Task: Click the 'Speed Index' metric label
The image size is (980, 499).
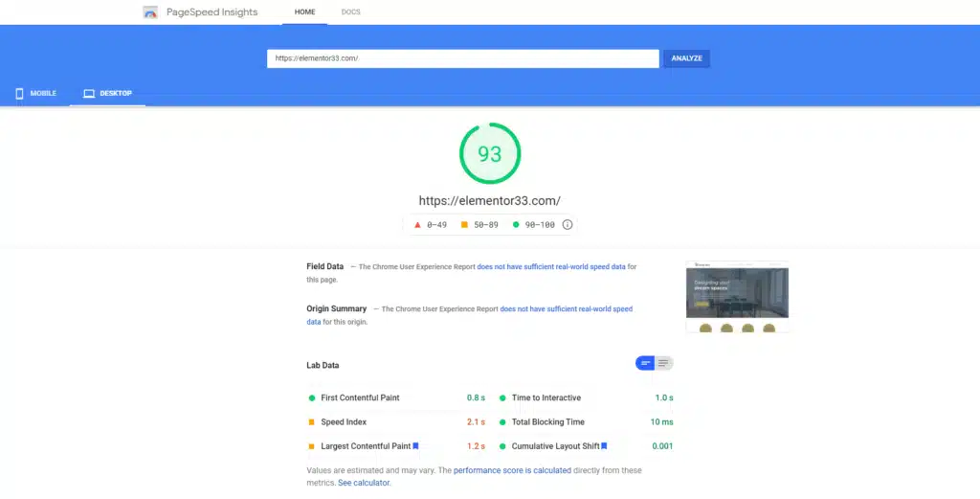Action: [344, 422]
